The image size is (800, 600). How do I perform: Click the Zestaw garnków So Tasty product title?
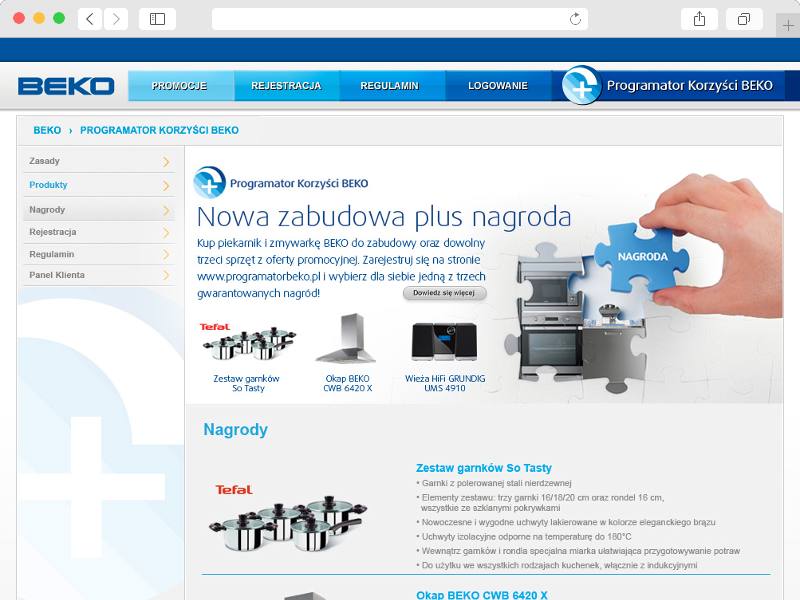coord(484,468)
